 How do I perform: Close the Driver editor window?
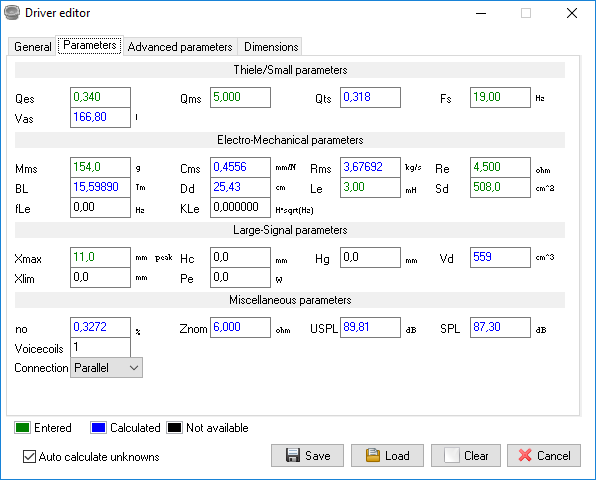[x=572, y=13]
